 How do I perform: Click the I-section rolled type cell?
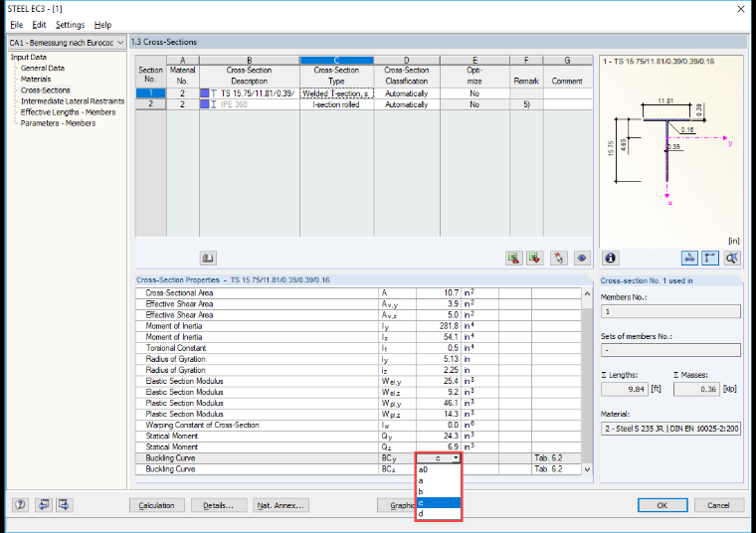coord(336,104)
